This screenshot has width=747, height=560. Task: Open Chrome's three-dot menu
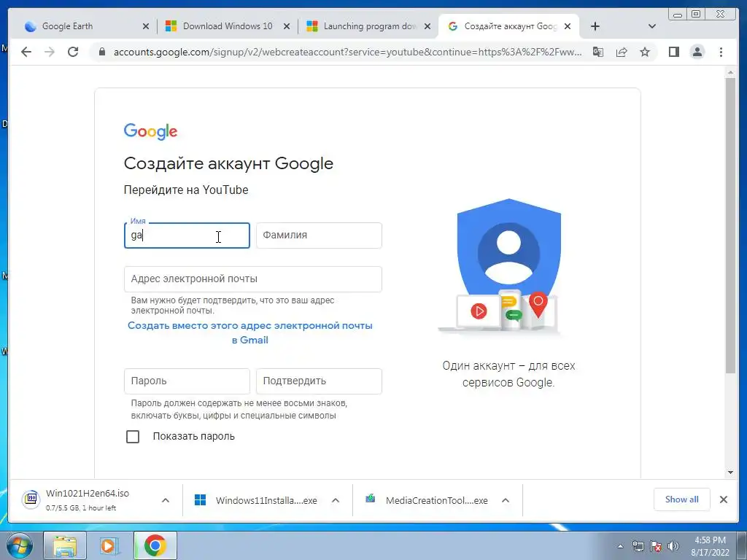click(x=721, y=52)
